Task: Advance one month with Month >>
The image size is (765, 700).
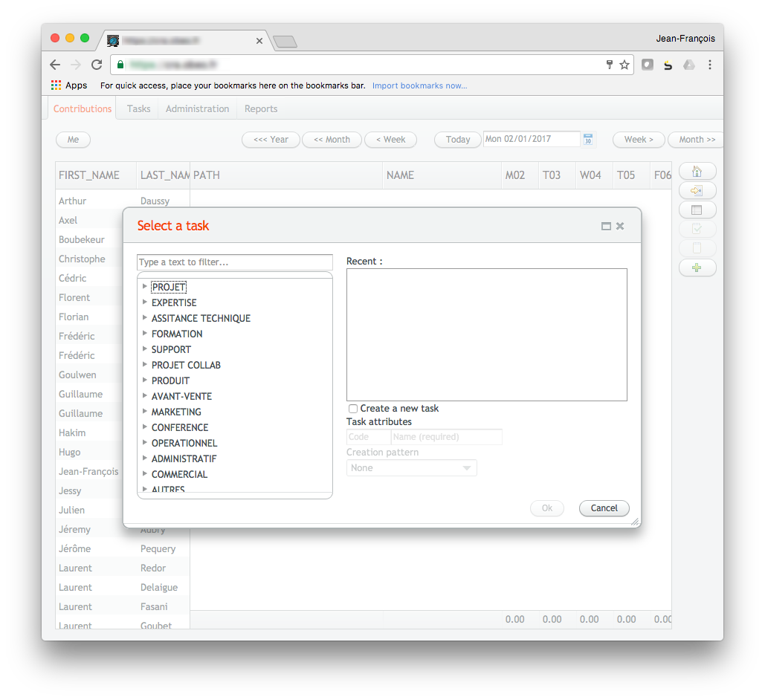Action: [x=697, y=140]
